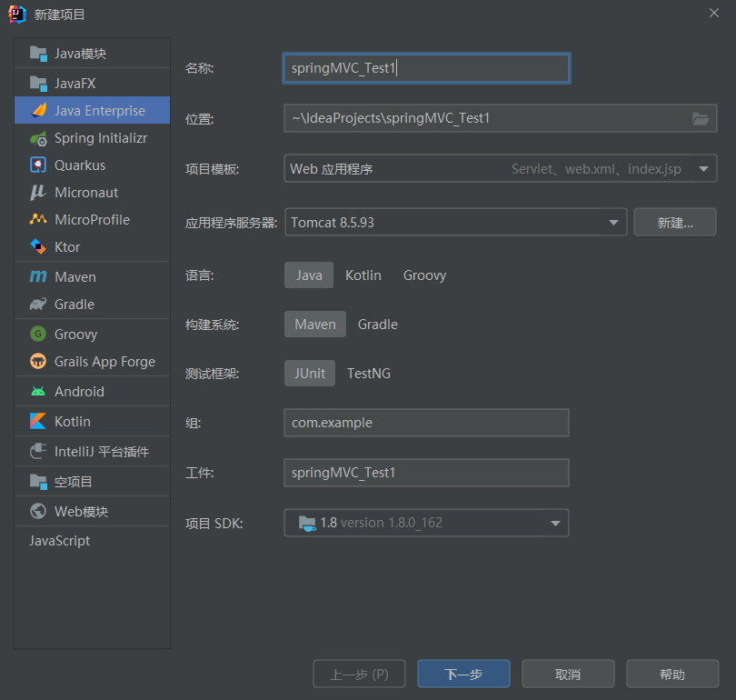Click the MicroProfile wave icon
Viewport: 736px width, 700px height.
(38, 219)
